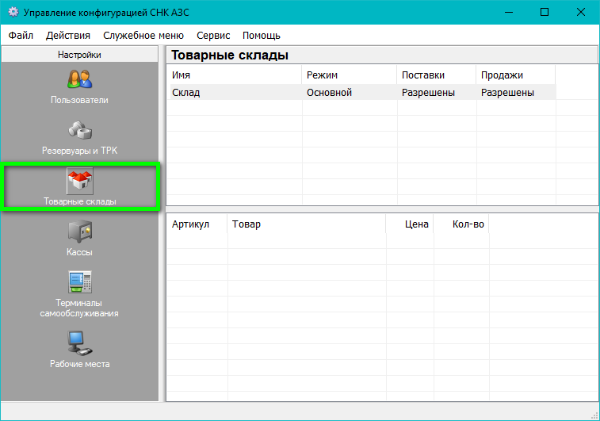600x421 pixels.
Task: Open the Помощь menu
Action: click(x=261, y=34)
